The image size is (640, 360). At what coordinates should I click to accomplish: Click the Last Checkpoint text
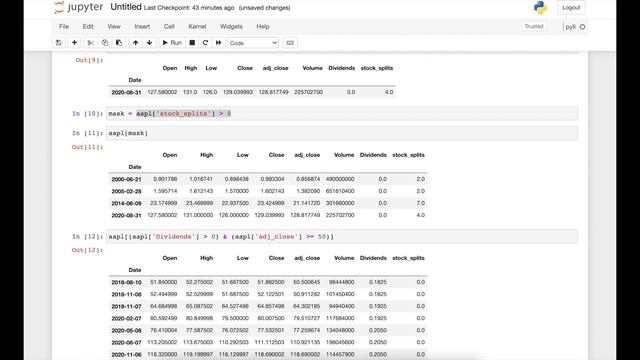point(189,8)
